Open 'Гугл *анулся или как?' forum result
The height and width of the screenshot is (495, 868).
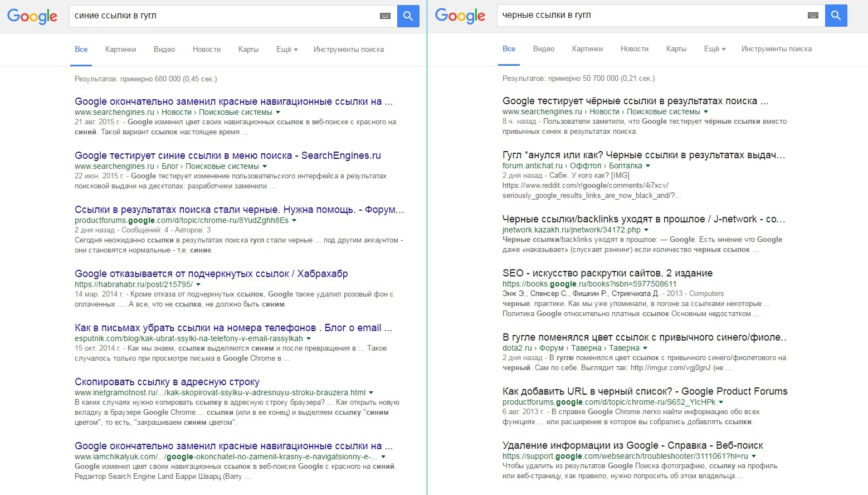(x=644, y=155)
